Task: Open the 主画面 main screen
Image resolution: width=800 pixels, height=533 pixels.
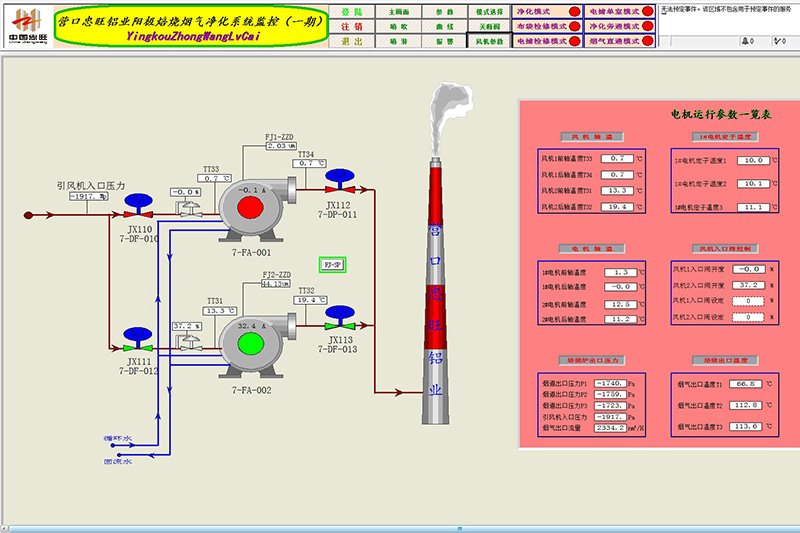Action: pyautogui.click(x=399, y=10)
